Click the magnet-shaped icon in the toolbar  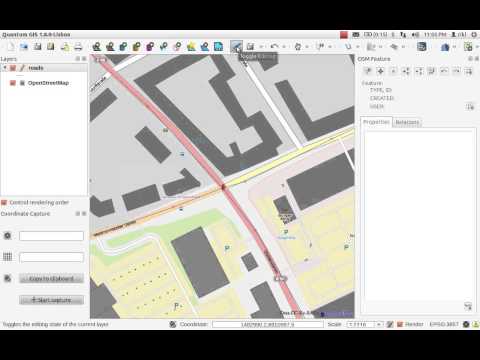[348, 46]
